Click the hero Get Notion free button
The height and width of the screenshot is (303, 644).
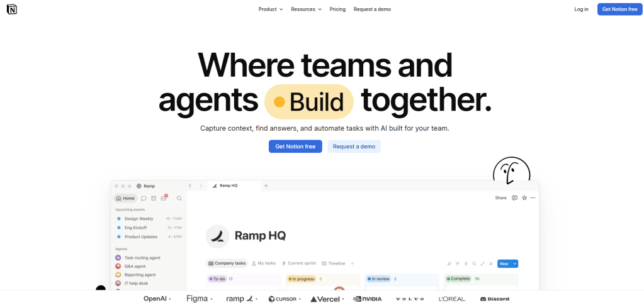pyautogui.click(x=295, y=146)
